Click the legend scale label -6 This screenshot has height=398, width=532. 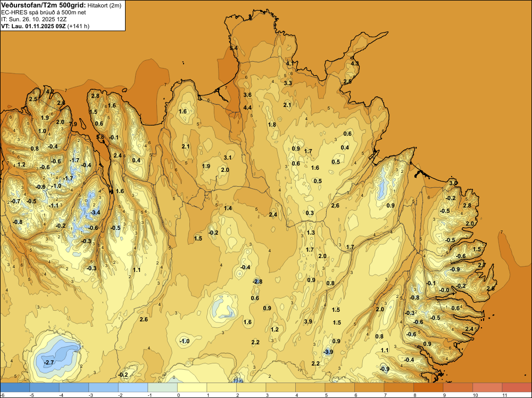(2, 395)
